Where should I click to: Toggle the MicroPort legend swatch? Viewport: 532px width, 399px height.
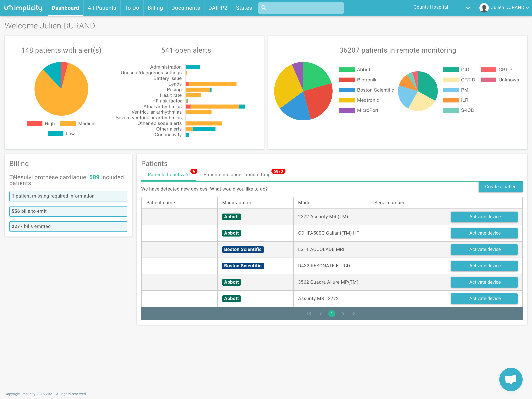tap(347, 110)
